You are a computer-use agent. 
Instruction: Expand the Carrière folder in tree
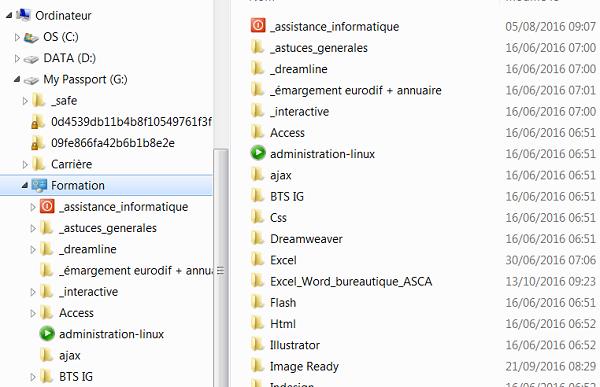(25, 165)
